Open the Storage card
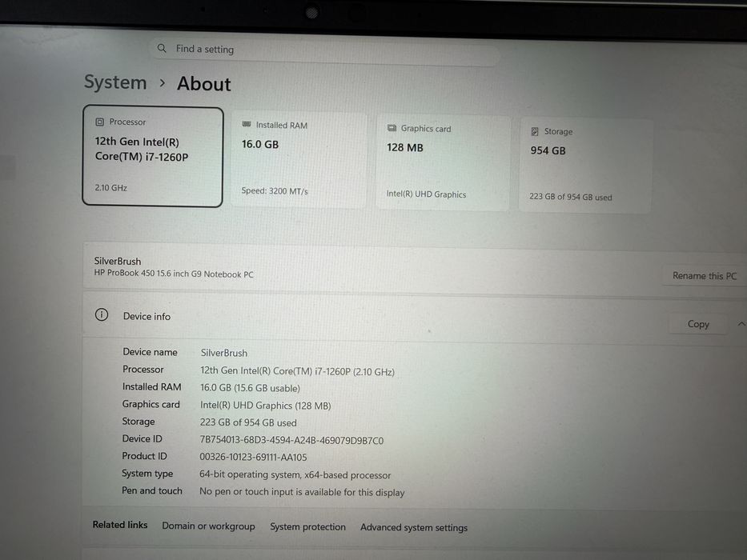The height and width of the screenshot is (560, 747). click(585, 166)
